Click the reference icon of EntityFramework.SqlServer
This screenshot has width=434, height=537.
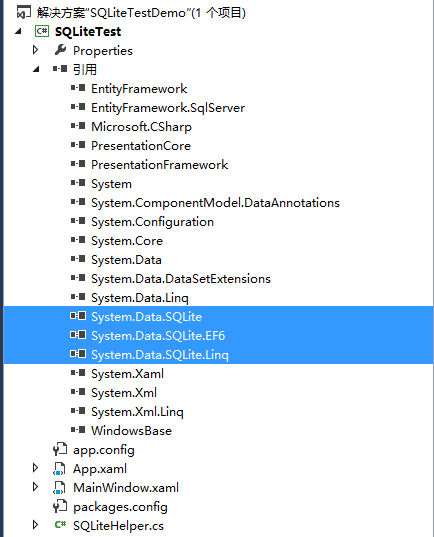[78, 107]
